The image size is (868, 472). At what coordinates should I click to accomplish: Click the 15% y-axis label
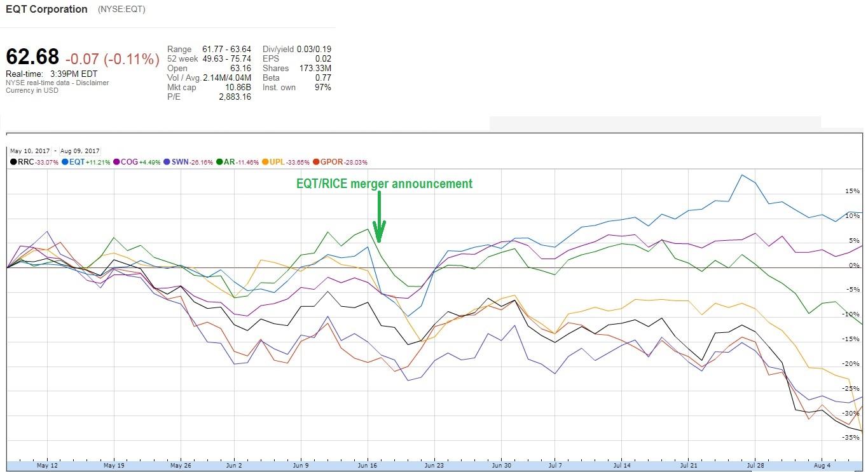tap(852, 191)
